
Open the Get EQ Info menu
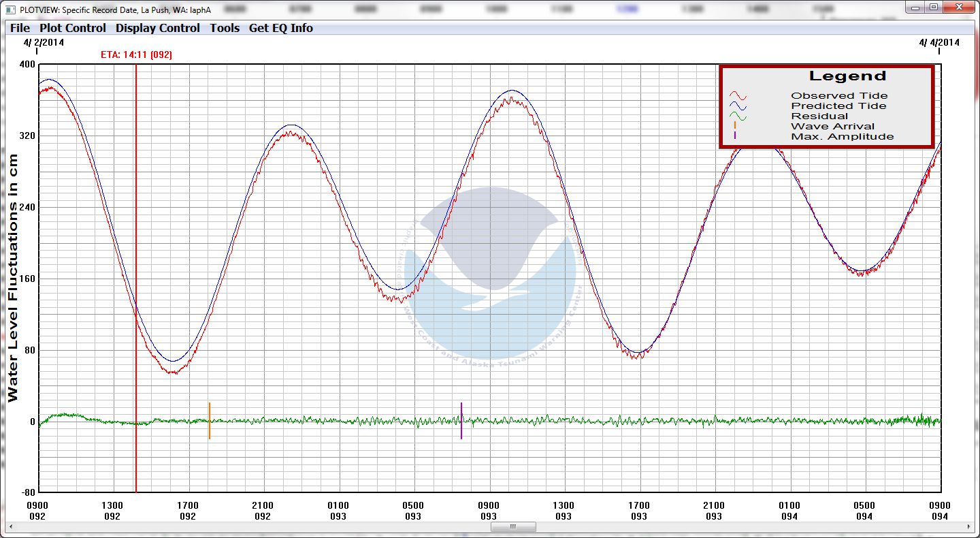tap(281, 28)
